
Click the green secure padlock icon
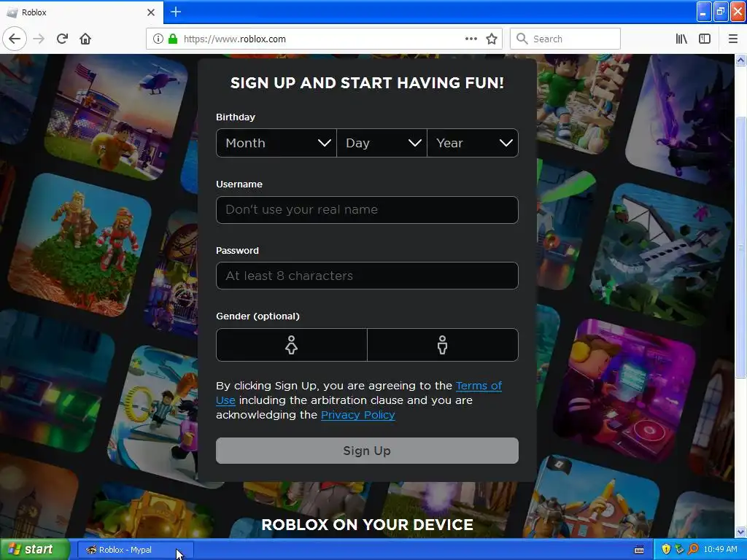click(172, 39)
